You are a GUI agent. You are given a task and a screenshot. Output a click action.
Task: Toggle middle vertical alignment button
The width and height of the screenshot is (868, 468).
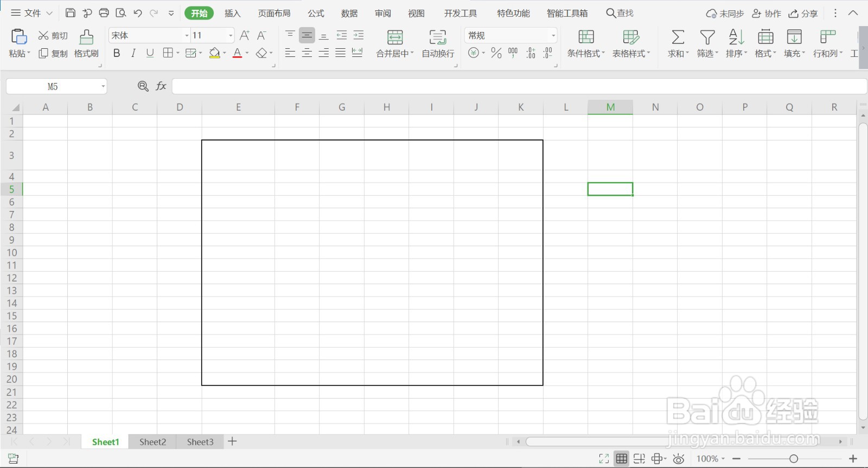[307, 35]
